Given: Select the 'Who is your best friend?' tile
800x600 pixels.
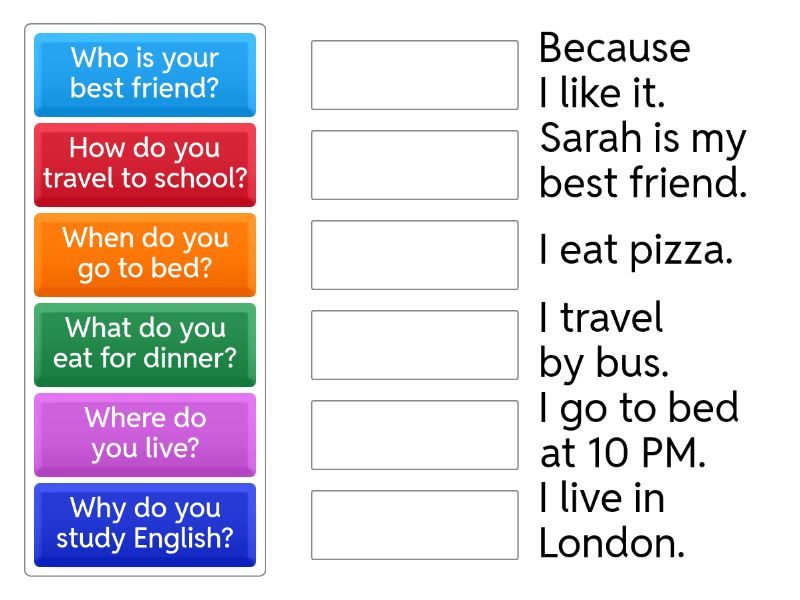Looking at the screenshot, I should [145, 75].
